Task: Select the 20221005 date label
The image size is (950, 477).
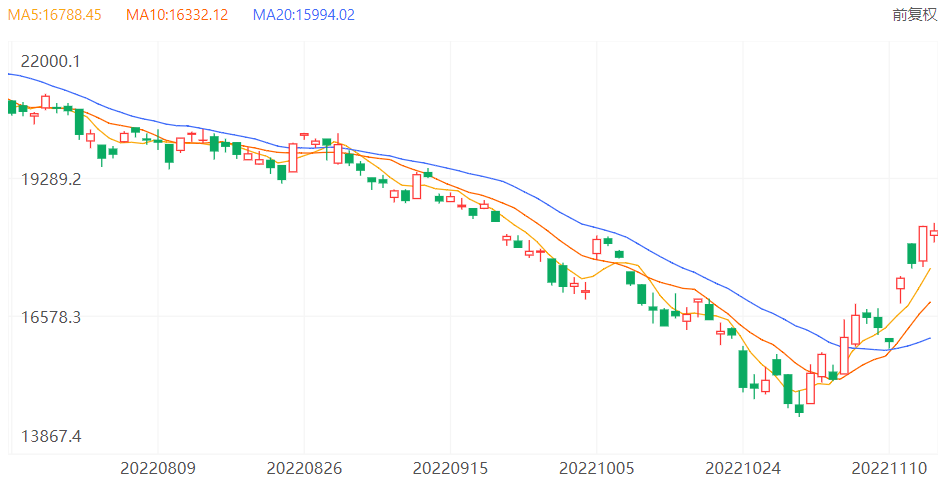Action: tap(596, 468)
